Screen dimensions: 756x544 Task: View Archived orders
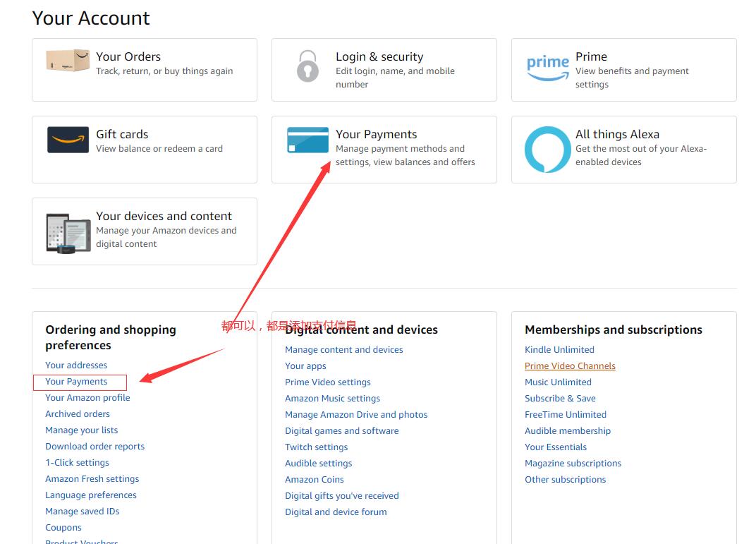[78, 414]
